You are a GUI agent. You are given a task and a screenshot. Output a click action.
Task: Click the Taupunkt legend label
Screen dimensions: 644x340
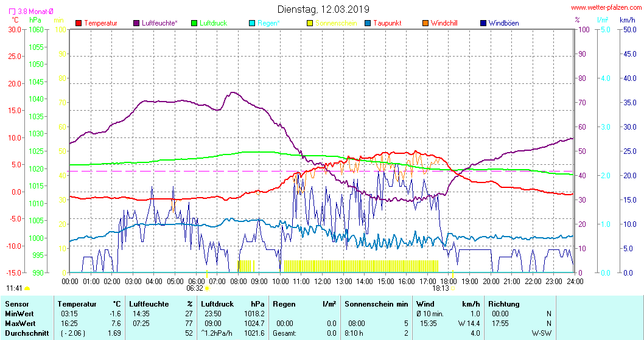387,23
